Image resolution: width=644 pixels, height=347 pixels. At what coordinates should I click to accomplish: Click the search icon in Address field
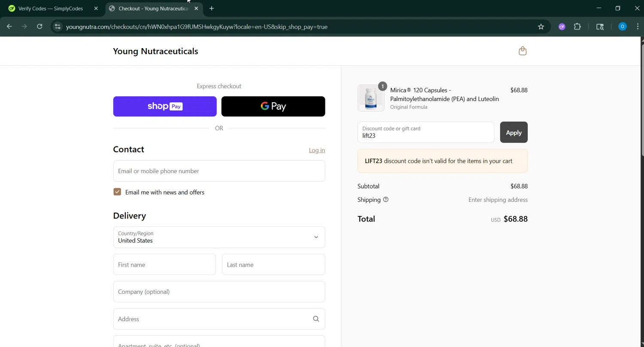316,319
